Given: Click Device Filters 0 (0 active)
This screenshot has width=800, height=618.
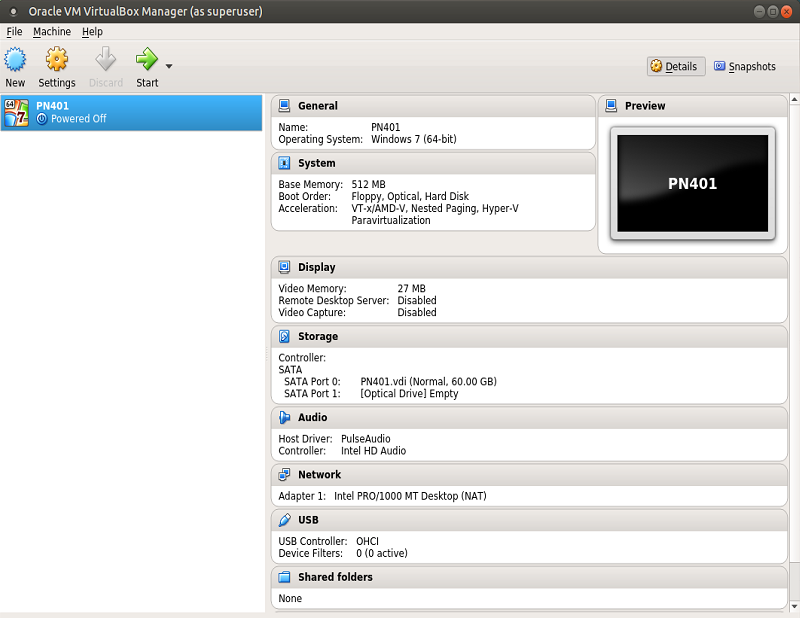Looking at the screenshot, I should point(382,553).
